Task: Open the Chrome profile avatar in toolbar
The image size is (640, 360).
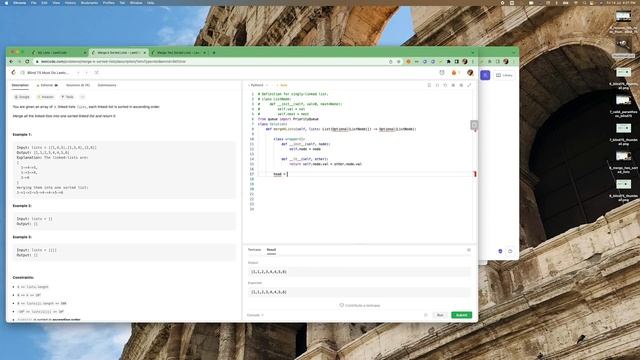Action: click(465, 62)
